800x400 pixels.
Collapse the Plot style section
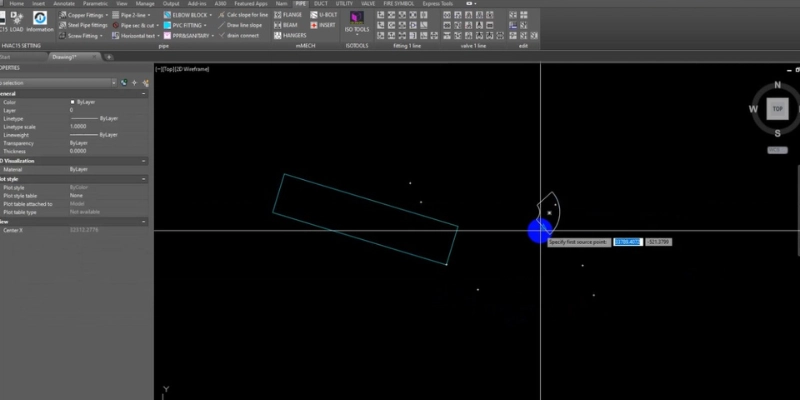tap(143, 179)
